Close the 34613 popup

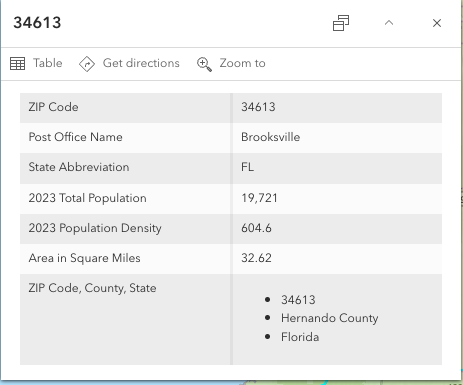point(437,23)
